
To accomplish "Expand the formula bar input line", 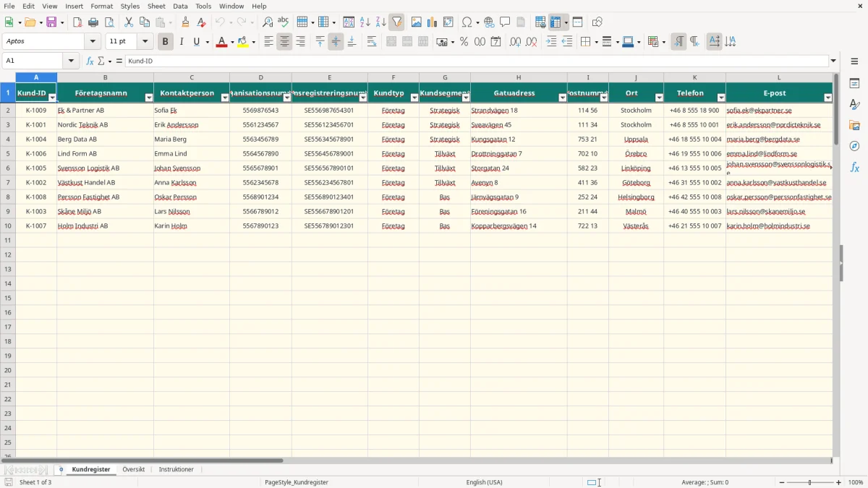I will coord(833,61).
